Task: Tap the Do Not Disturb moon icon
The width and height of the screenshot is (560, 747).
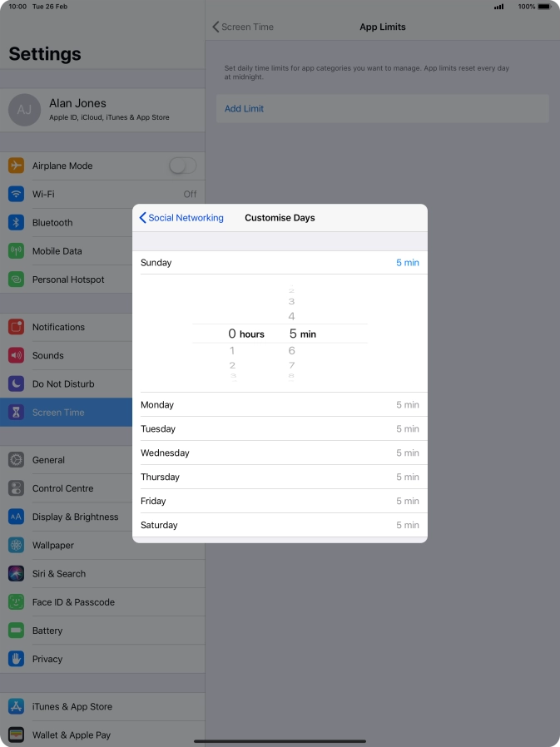Action: pos(16,383)
